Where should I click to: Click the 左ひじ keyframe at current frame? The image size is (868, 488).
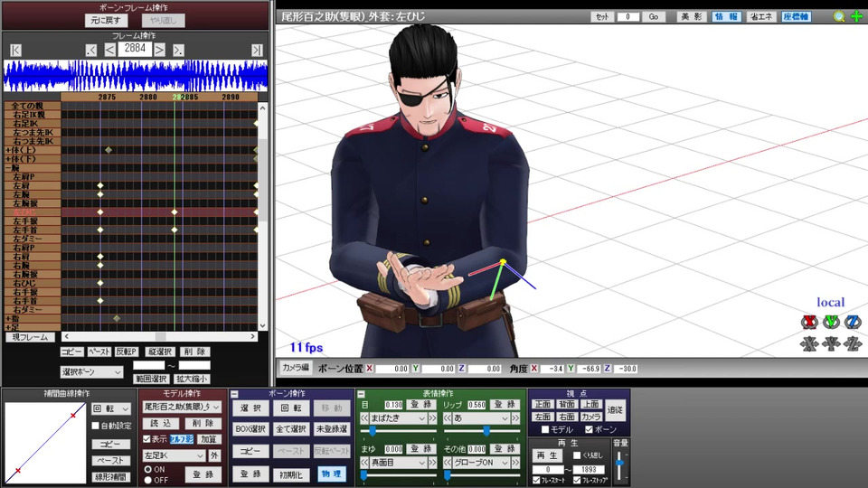pos(175,211)
